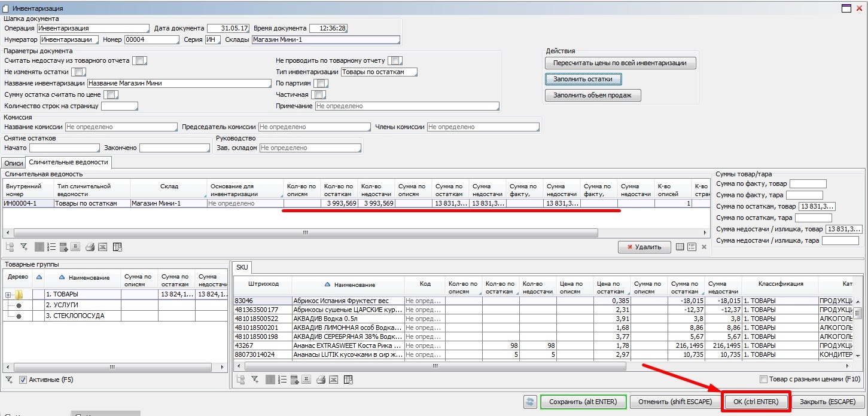868x416 pixels.
Task: Click horizontal scrollbar of Сличительная ведомость table
Action: tap(305, 233)
